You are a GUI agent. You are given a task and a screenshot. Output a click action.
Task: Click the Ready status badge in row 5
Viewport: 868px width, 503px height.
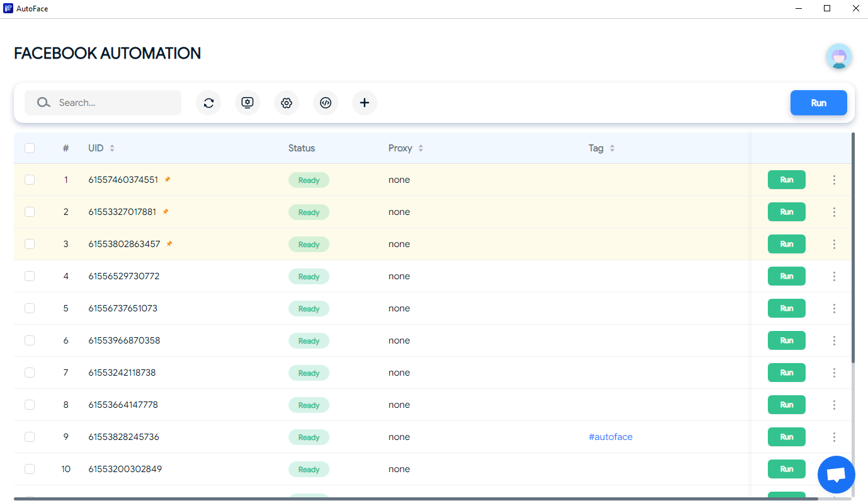[309, 309]
